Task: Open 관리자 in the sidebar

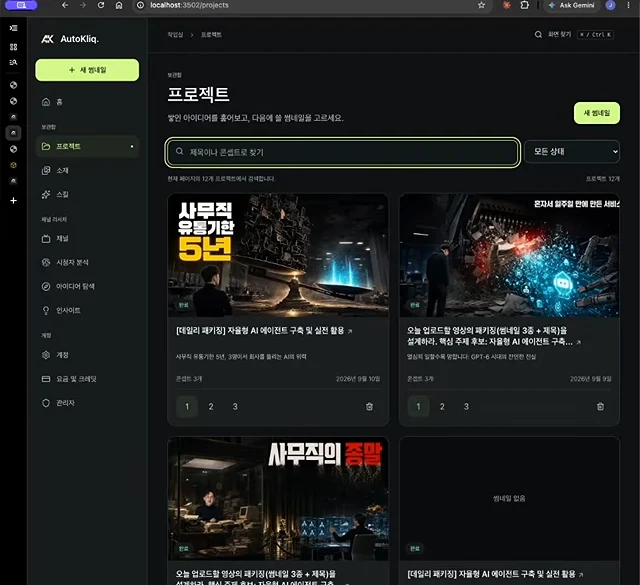Action: click(87, 403)
